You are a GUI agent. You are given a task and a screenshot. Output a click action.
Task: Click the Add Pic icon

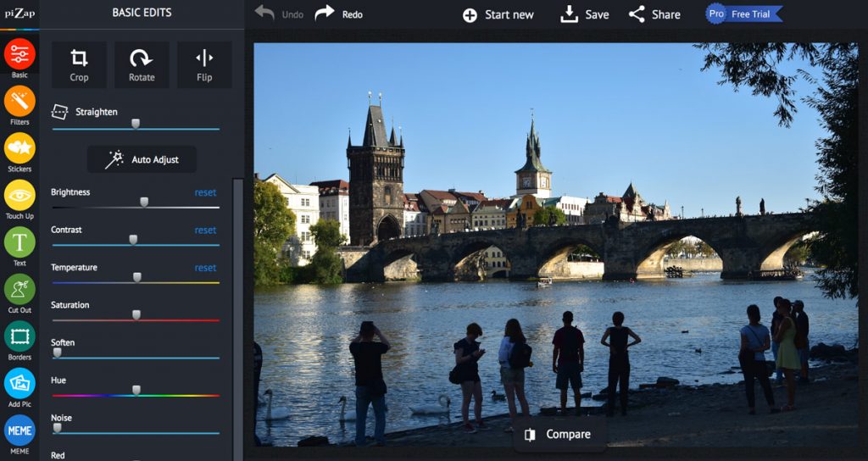coord(19,383)
